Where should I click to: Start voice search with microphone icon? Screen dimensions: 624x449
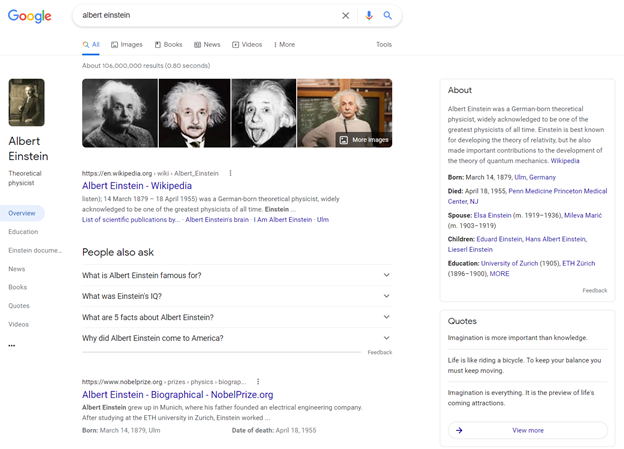pyautogui.click(x=369, y=16)
